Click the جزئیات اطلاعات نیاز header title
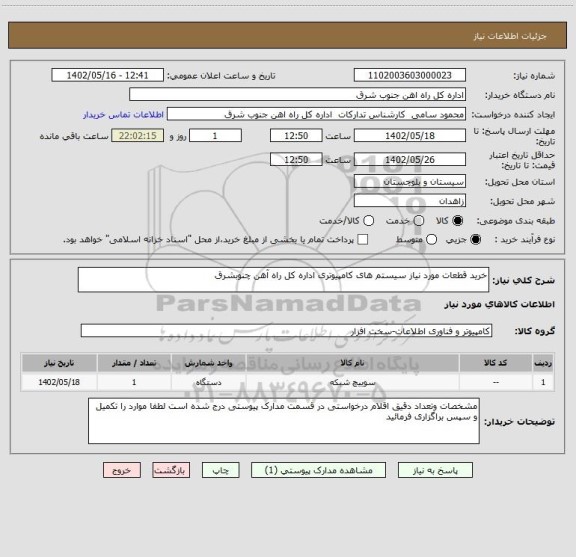 point(510,36)
